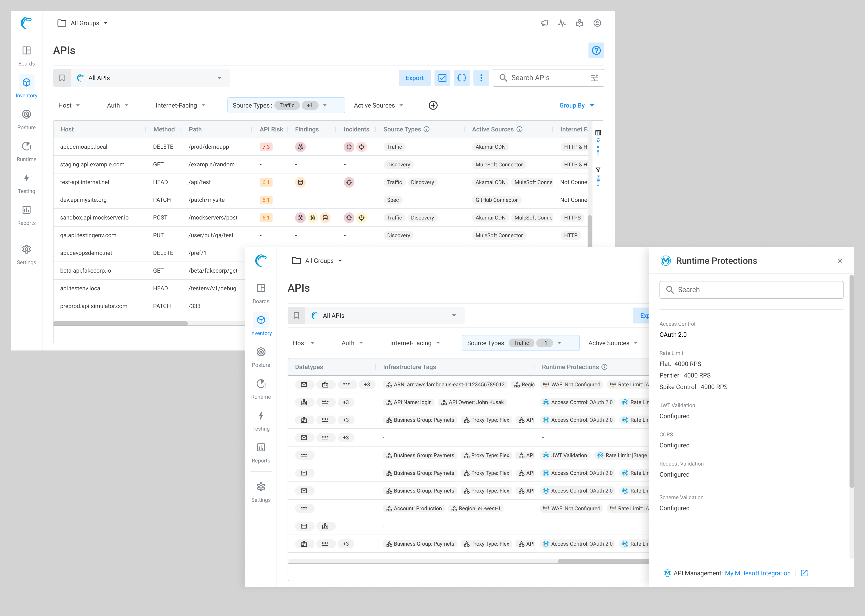Viewport: 865px width, 616px height.
Task: Click info icon beside Runtime Protections column header
Action: pyautogui.click(x=604, y=367)
